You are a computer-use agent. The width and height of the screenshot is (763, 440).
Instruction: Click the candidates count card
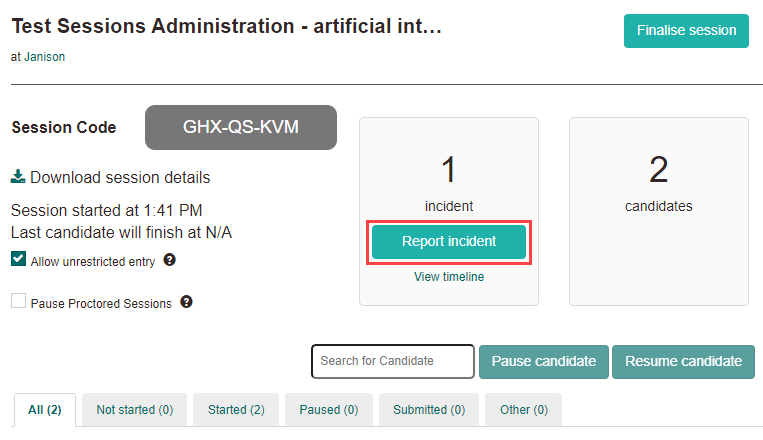pos(658,211)
